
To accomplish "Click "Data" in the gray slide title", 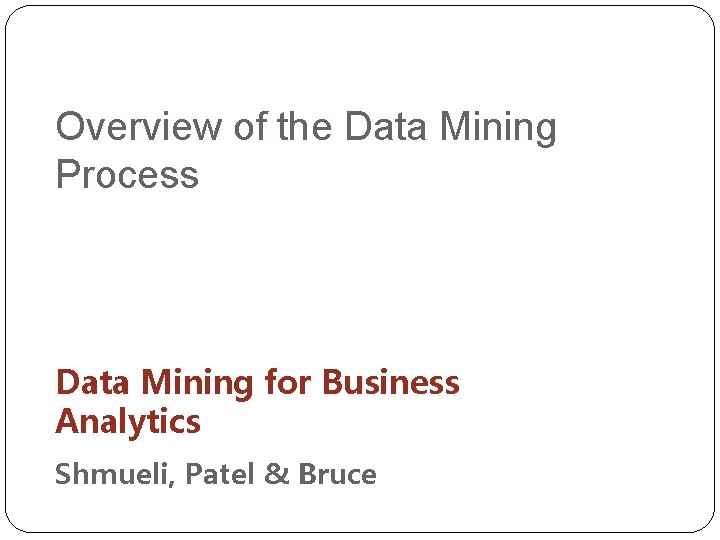I will click(386, 126).
